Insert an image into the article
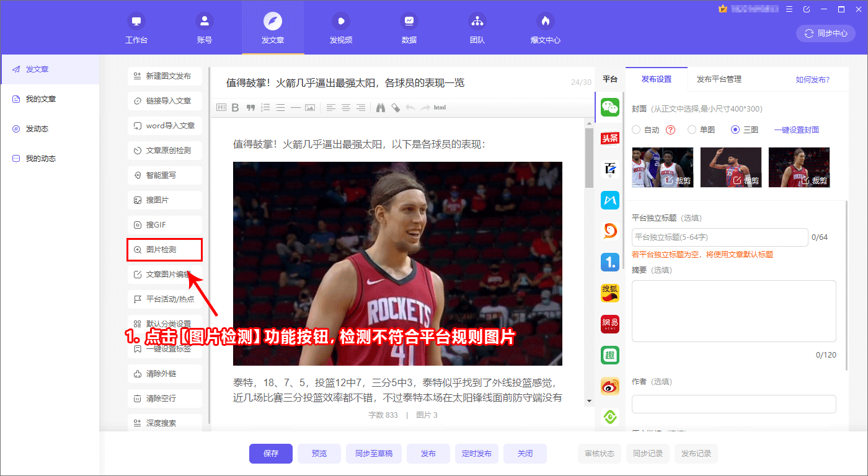The height and width of the screenshot is (476, 868). click(311, 107)
